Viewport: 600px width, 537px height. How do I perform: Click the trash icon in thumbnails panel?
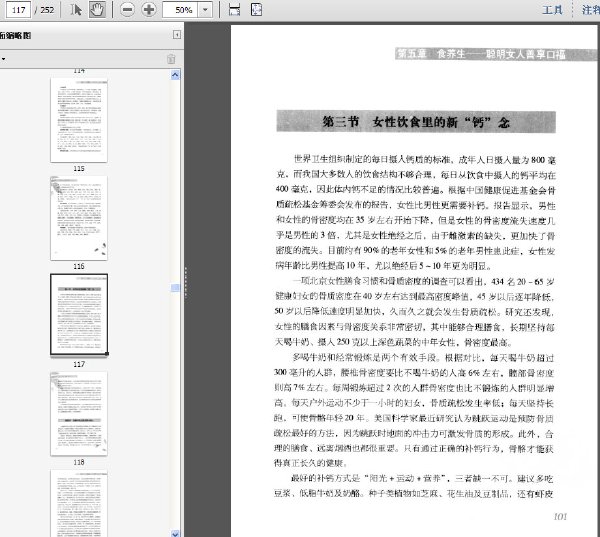coord(171,59)
